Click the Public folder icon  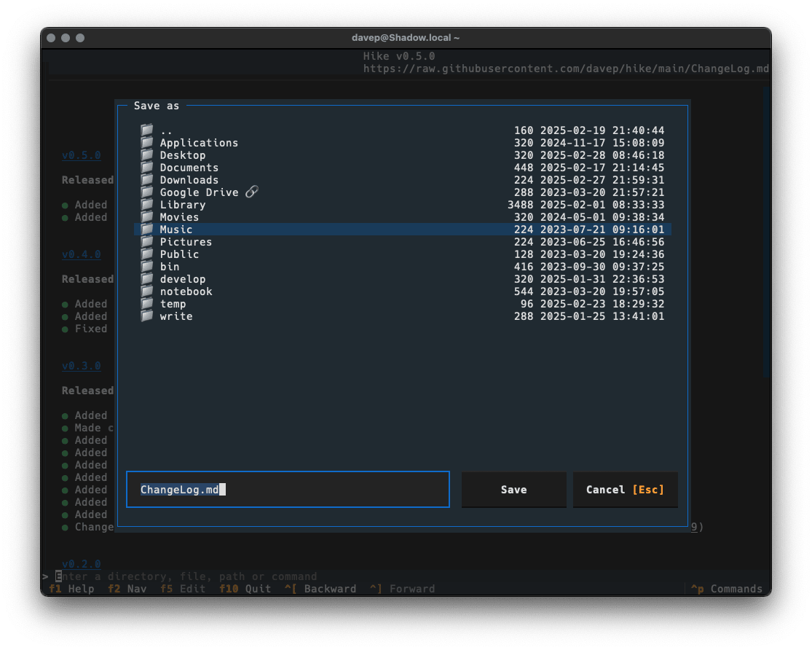click(147, 254)
